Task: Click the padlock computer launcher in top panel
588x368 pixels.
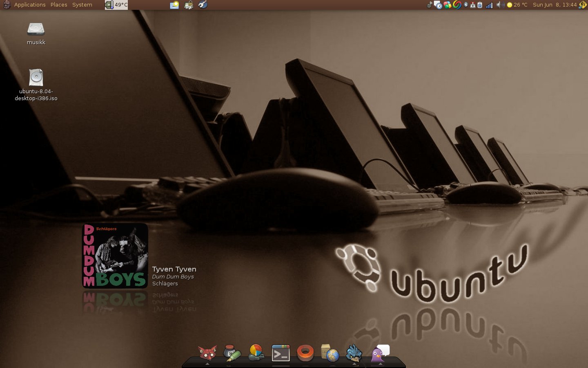Action: pos(189,5)
